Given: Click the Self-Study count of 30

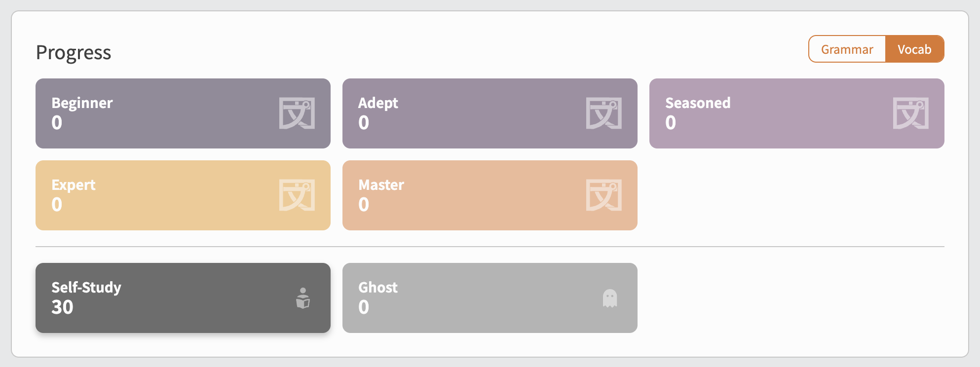Looking at the screenshot, I should point(62,307).
